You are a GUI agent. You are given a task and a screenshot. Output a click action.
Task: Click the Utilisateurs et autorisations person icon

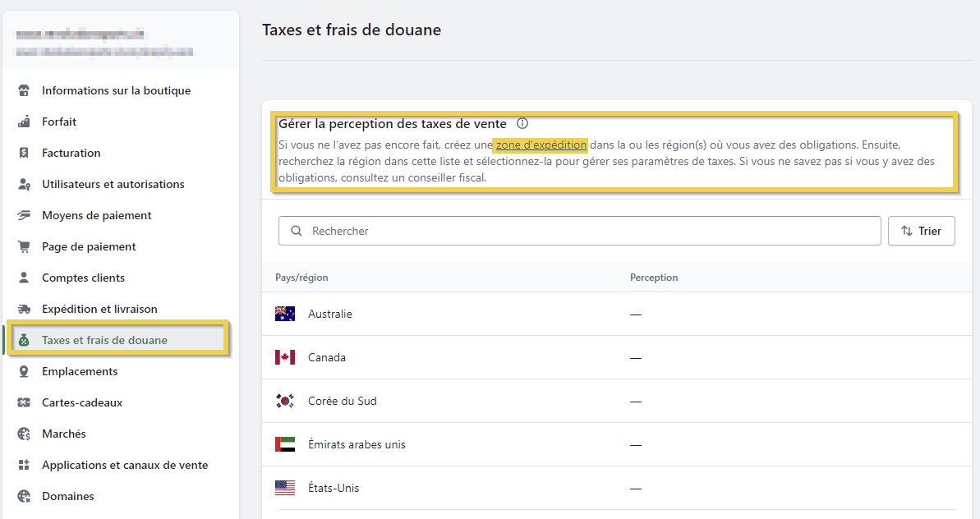click(24, 185)
